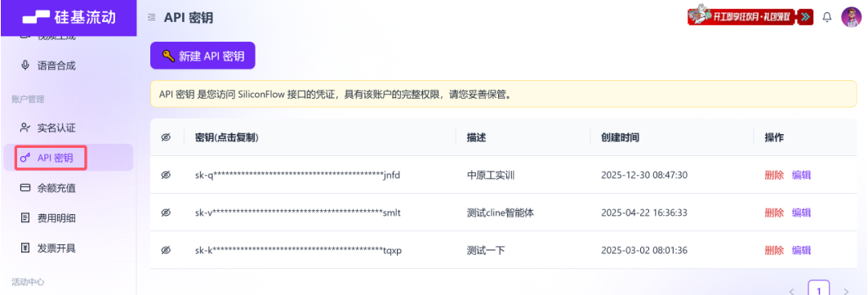Go to next page arrow
This screenshot has height=295, width=868.
click(x=845, y=291)
